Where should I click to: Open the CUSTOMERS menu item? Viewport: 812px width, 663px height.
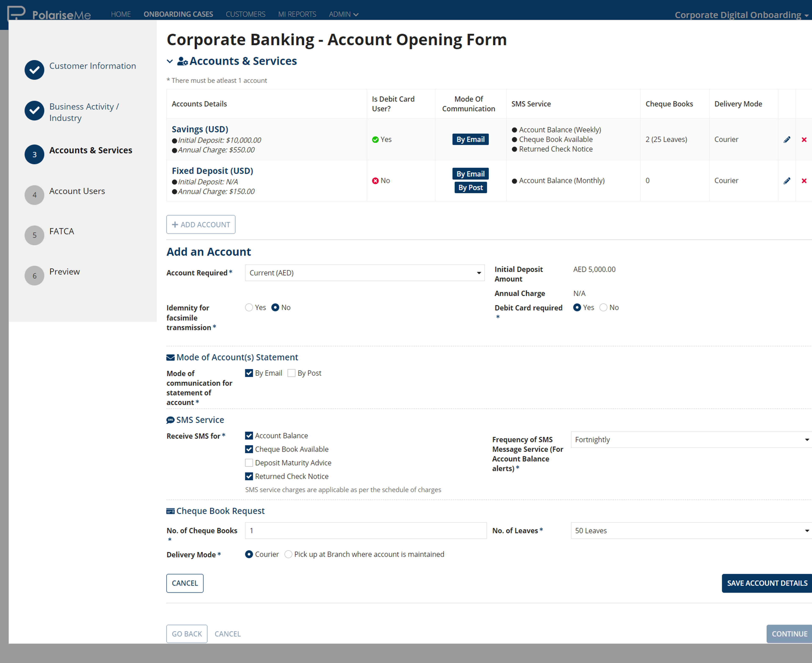point(246,14)
